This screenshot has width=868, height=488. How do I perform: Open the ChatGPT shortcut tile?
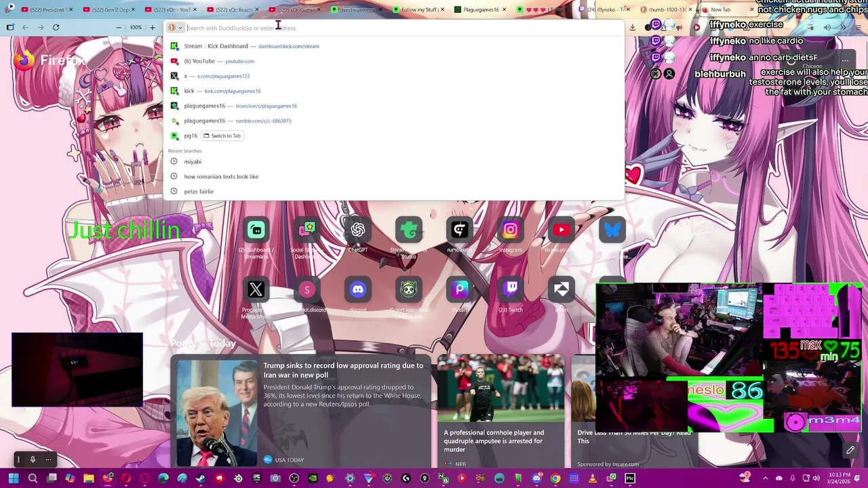point(358,230)
